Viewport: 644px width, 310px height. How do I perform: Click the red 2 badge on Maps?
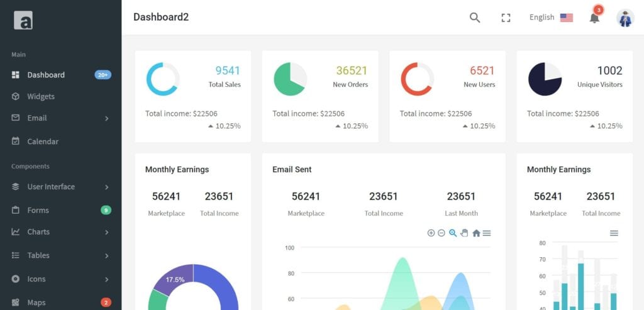pyautogui.click(x=106, y=302)
